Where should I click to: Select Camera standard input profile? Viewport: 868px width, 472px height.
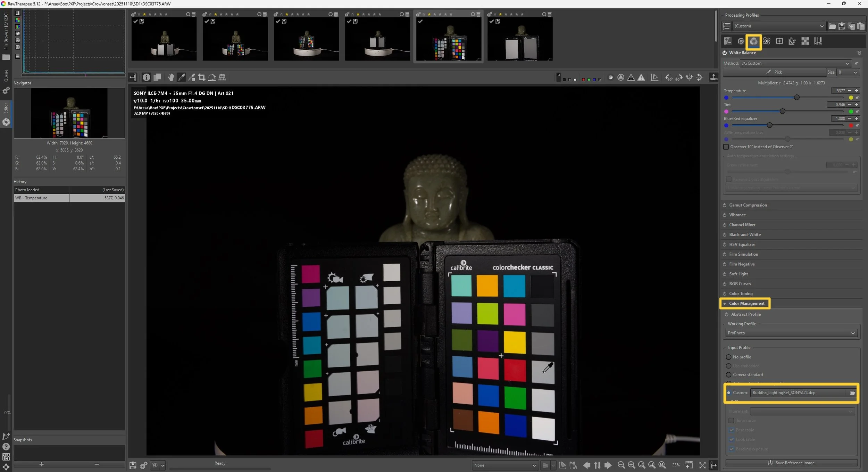(729, 375)
